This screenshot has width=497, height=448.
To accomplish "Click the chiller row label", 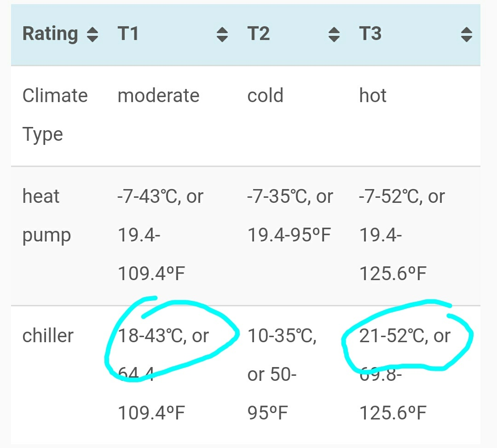I will [48, 335].
